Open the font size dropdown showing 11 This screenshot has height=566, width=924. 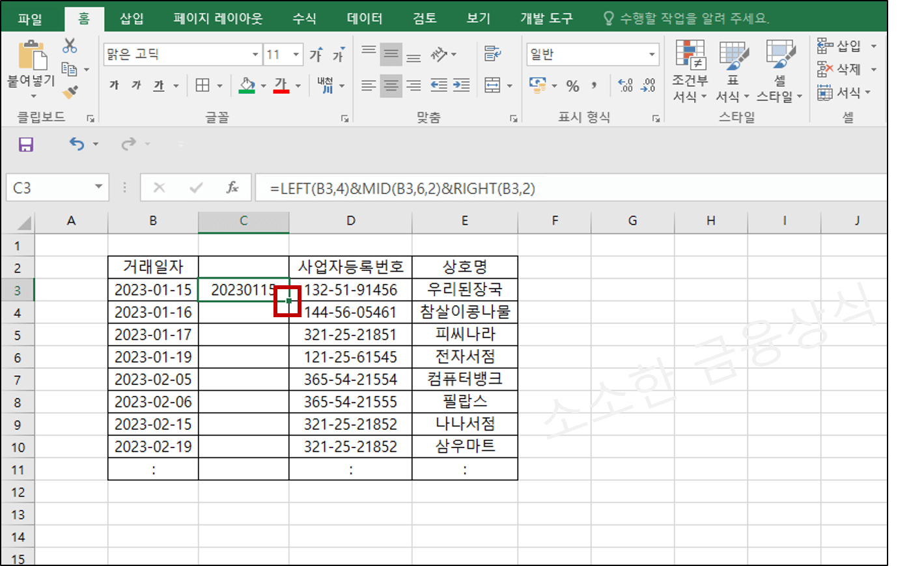click(296, 54)
